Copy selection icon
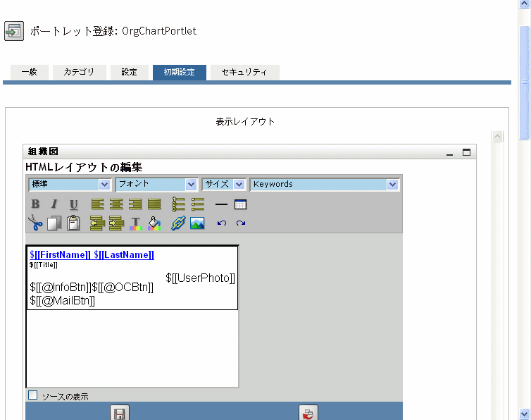Image resolution: width=531 pixels, height=420 pixels. (x=54, y=223)
